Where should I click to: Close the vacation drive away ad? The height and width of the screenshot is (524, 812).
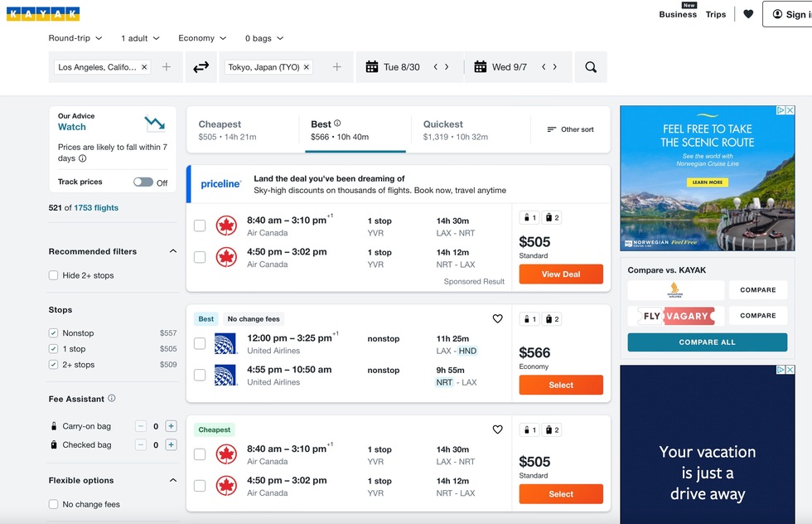coord(790,370)
